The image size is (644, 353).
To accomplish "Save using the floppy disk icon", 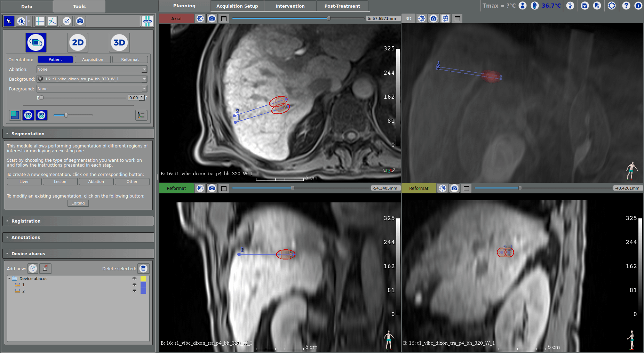I will tap(585, 6).
